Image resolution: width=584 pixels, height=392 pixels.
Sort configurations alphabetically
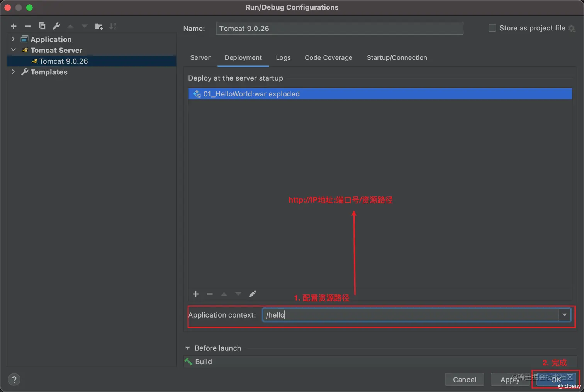(x=113, y=26)
